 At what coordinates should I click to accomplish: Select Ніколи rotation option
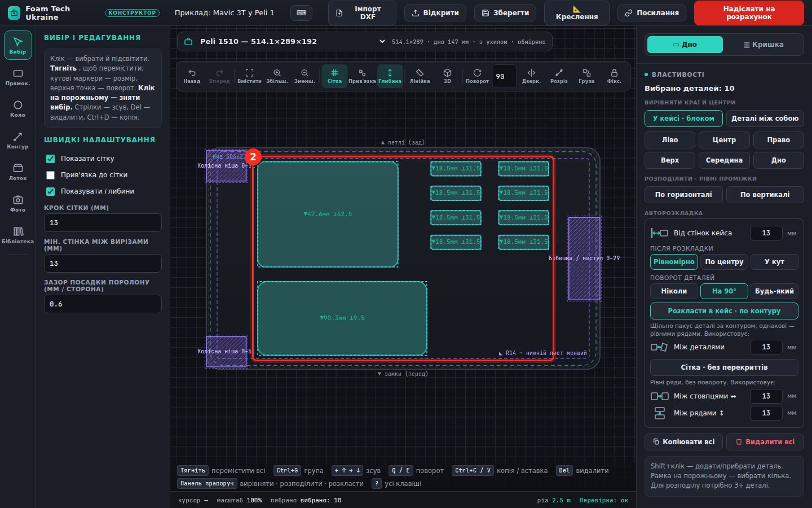(674, 291)
